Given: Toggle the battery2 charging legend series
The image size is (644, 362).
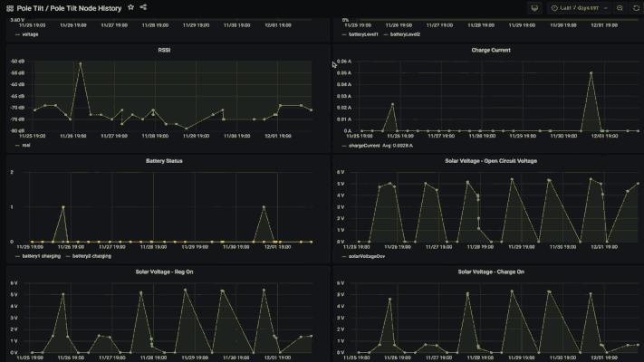Looking at the screenshot, I should point(91,256).
